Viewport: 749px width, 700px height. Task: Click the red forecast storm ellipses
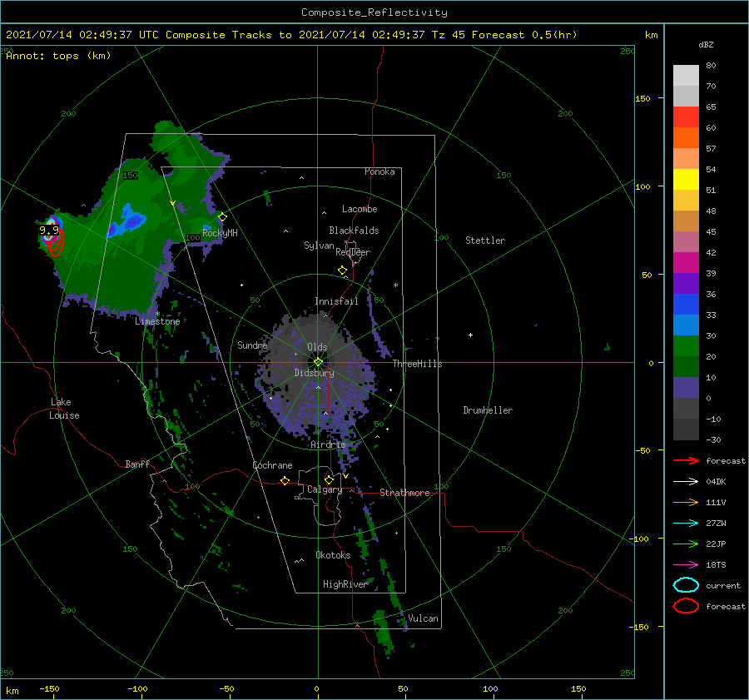click(56, 242)
